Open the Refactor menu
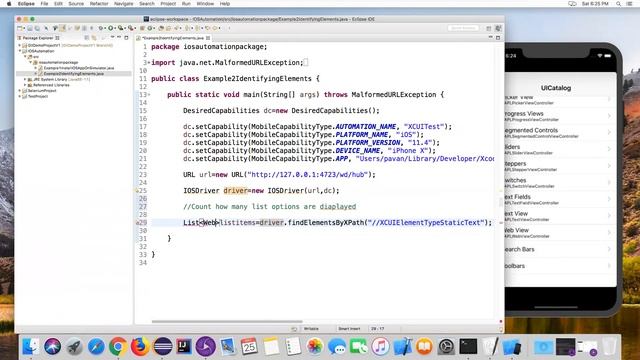Viewport: 640px width, 360px height. click(99, 4)
